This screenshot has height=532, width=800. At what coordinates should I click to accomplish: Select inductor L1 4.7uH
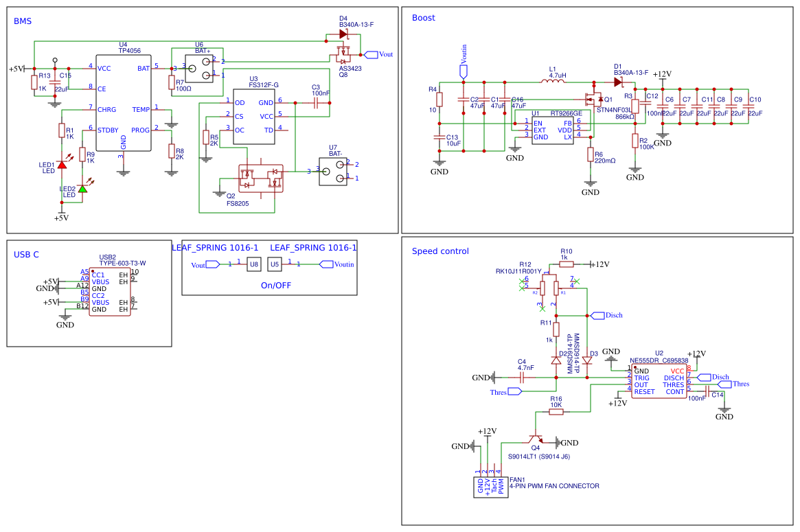(x=553, y=82)
